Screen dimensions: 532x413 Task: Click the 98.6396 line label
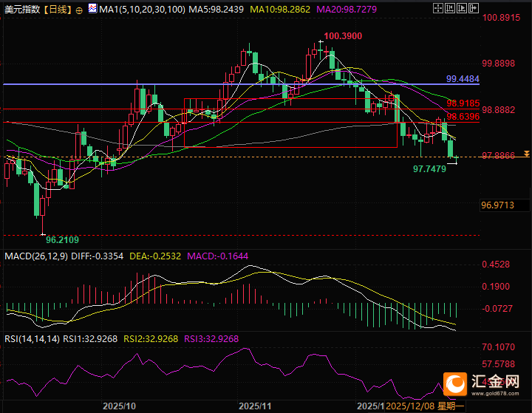[463, 117]
